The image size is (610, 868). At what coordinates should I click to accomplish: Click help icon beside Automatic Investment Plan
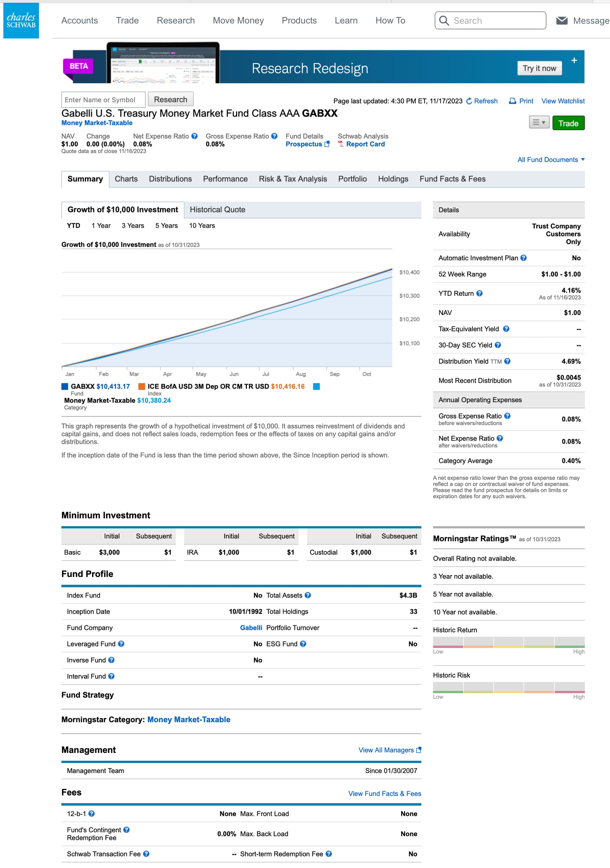[x=523, y=258]
